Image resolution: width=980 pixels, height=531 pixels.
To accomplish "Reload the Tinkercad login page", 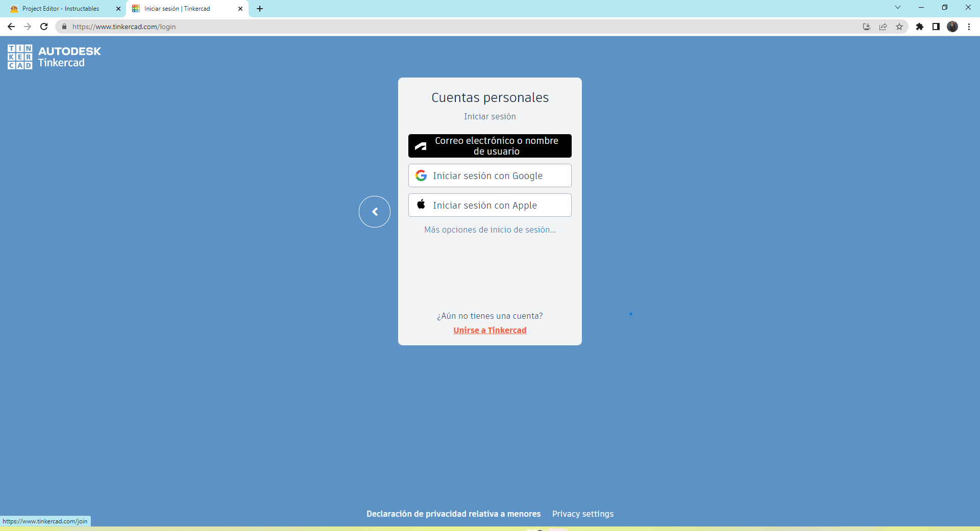I will pyautogui.click(x=44, y=27).
